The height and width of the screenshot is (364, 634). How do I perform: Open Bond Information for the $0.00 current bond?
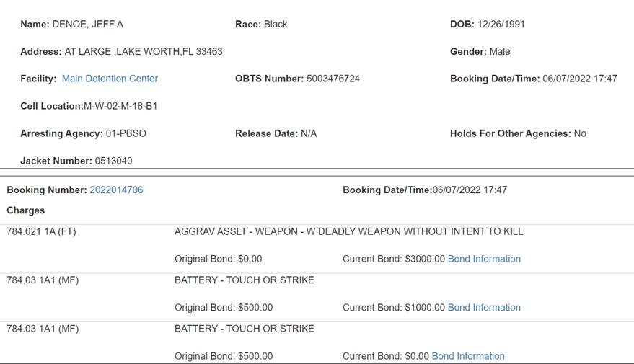[468, 356]
